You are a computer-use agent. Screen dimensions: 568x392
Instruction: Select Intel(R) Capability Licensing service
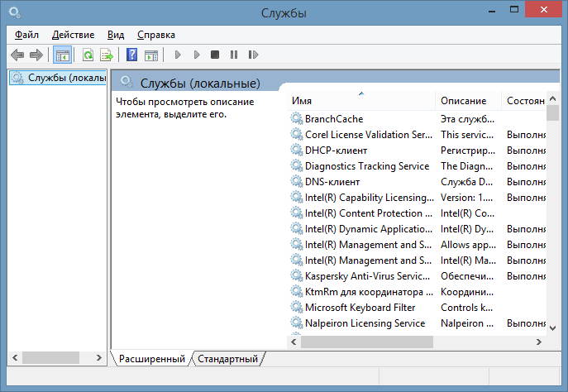(418, 198)
